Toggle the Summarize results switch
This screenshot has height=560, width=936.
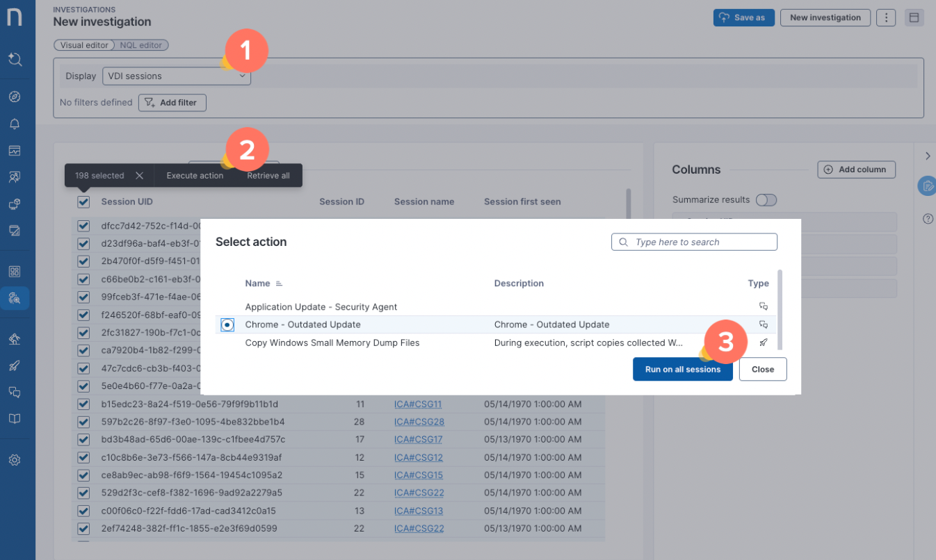[x=766, y=200]
